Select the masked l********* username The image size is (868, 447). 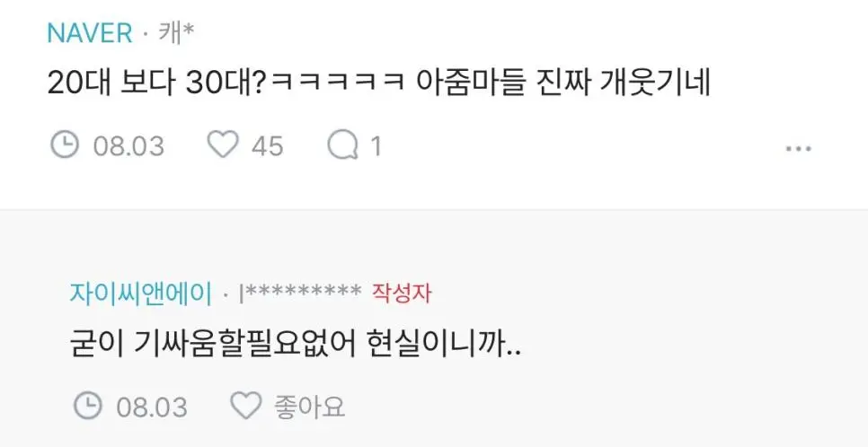pos(300,294)
